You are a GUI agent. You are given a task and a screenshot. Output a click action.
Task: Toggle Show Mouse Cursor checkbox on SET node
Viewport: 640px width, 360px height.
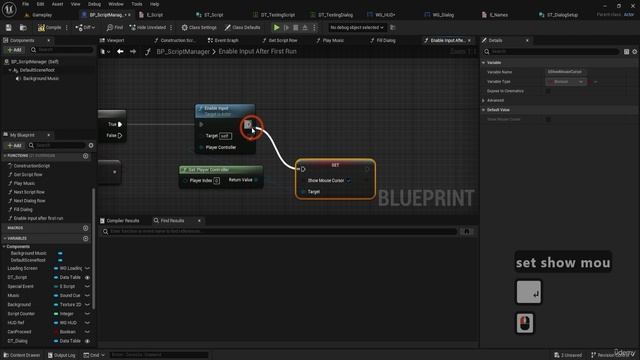coord(349,180)
